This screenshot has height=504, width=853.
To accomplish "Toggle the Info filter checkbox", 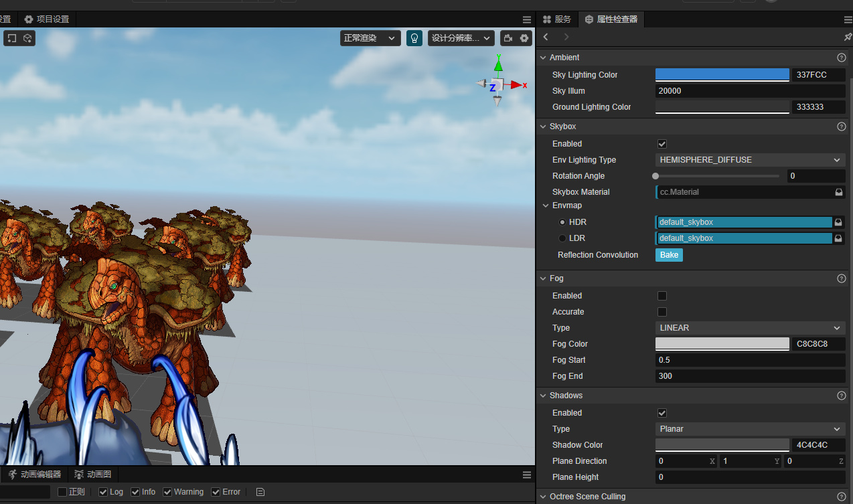I will tap(135, 492).
